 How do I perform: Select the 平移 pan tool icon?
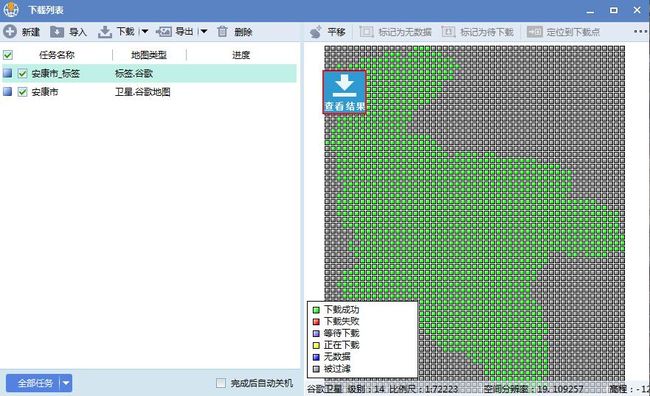(x=316, y=32)
